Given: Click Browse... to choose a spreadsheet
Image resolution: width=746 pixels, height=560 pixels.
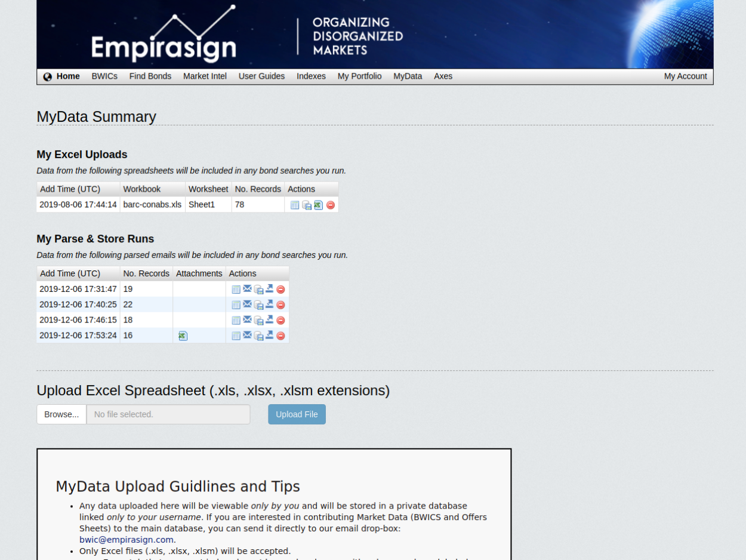Looking at the screenshot, I should (x=61, y=414).
